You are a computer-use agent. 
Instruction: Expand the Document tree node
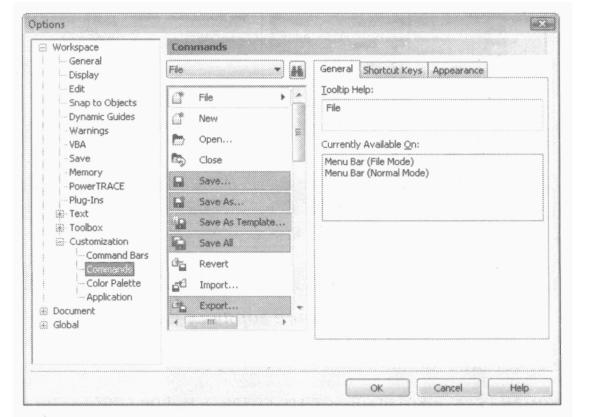tap(43, 311)
